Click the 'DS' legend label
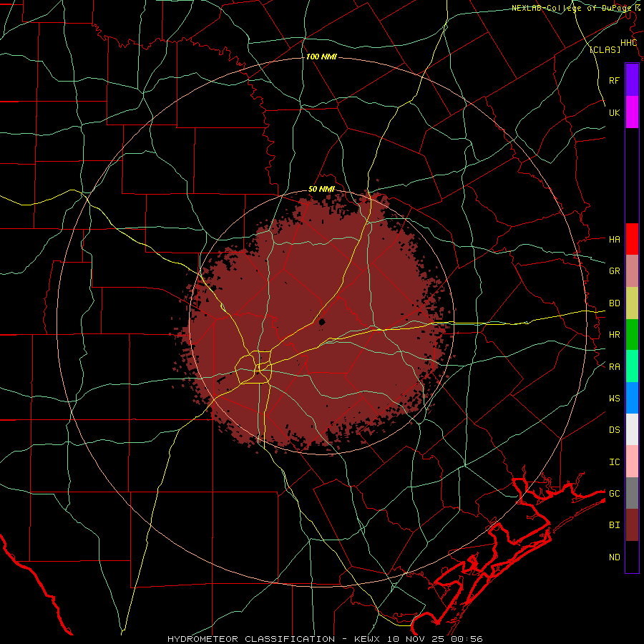The image size is (644, 644). pyautogui.click(x=614, y=429)
